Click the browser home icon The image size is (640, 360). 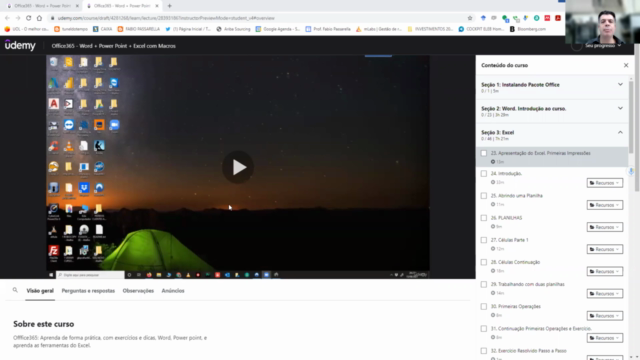39,18
